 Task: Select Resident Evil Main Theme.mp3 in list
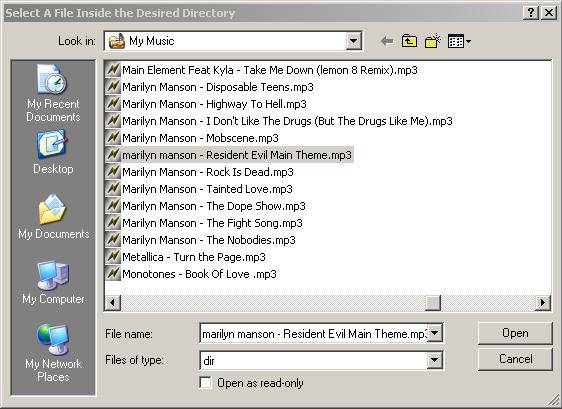pyautogui.click(x=237, y=155)
